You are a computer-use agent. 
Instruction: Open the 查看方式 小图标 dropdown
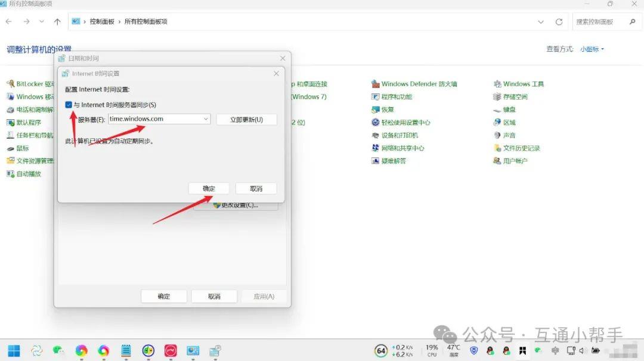click(592, 49)
